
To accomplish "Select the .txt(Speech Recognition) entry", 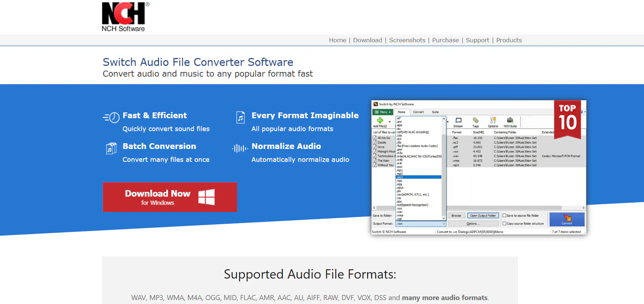I will [412, 205].
